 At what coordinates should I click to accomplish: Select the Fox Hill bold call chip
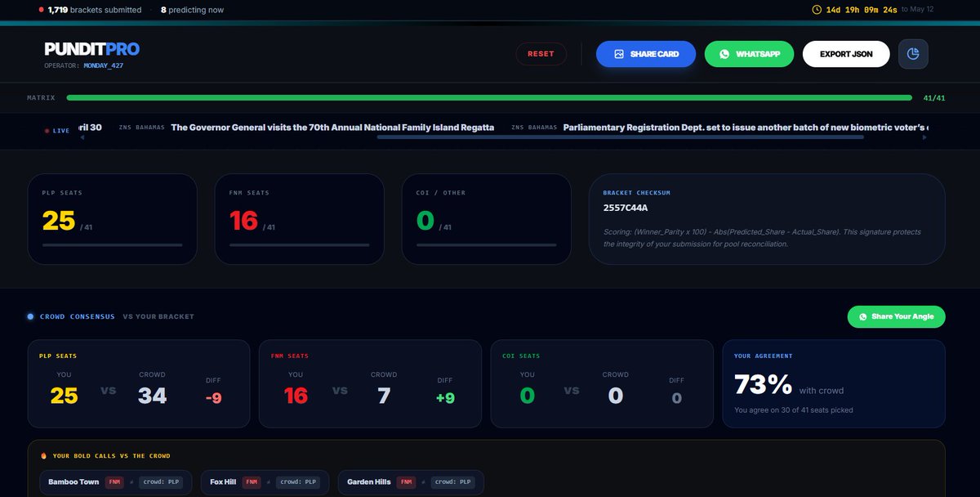[x=265, y=482]
